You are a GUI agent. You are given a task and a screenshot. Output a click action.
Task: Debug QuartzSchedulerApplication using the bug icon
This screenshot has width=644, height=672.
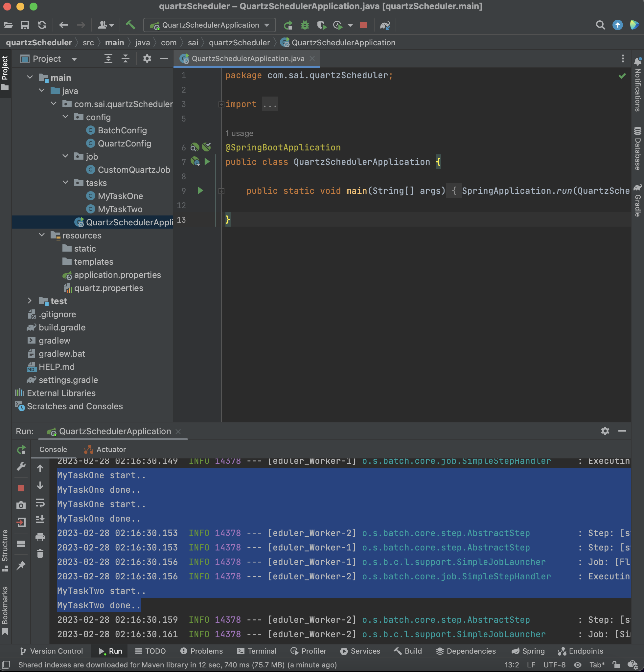pyautogui.click(x=305, y=25)
